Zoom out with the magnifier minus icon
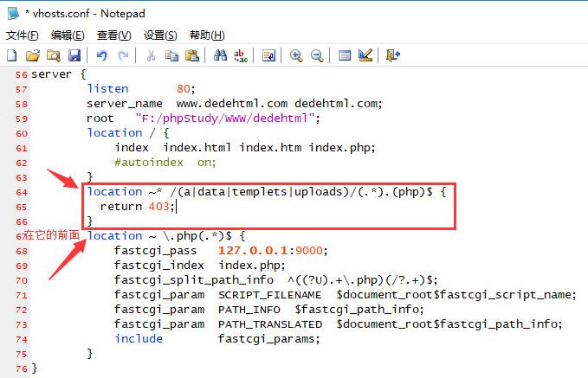The height and width of the screenshot is (378, 588). pos(317,55)
